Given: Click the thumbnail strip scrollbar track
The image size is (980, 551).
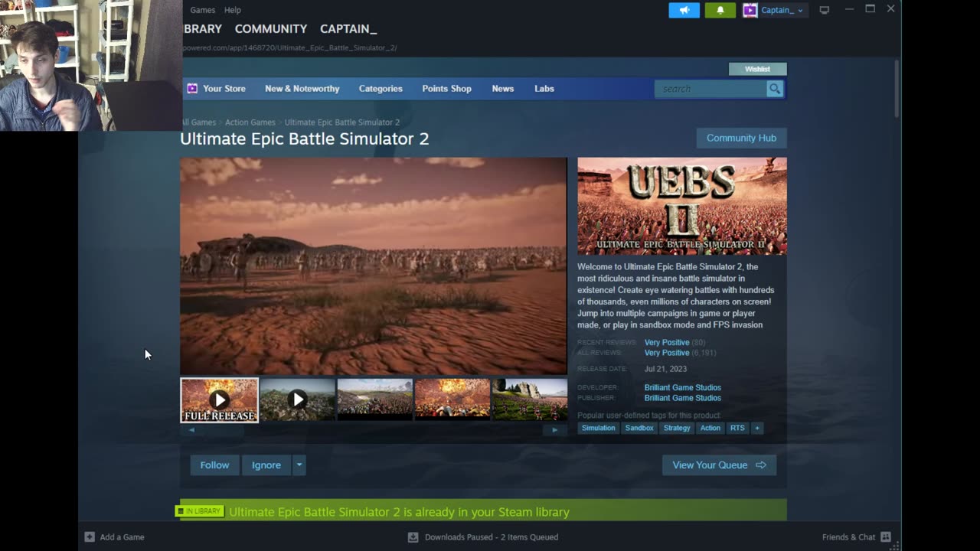Looking at the screenshot, I should (x=374, y=430).
